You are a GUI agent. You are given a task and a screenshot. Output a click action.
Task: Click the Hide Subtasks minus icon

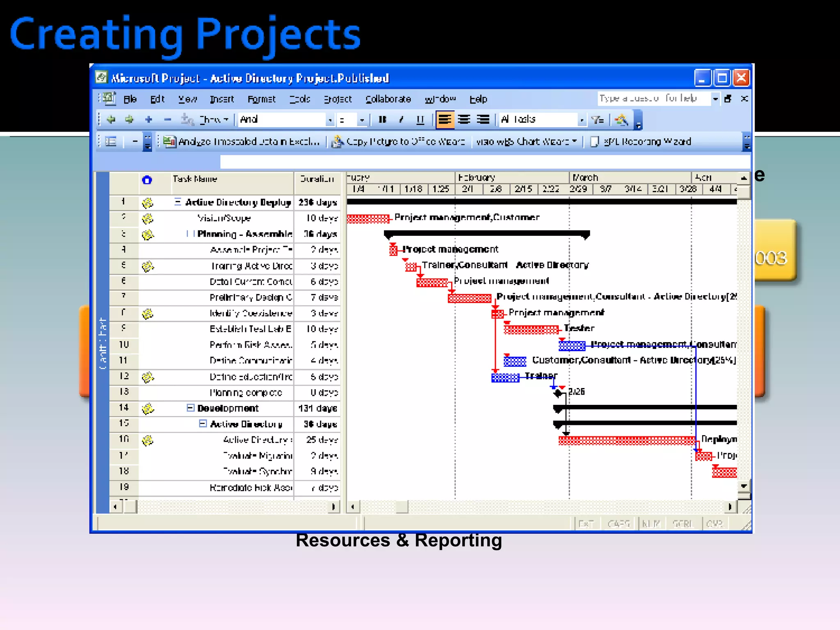click(167, 119)
